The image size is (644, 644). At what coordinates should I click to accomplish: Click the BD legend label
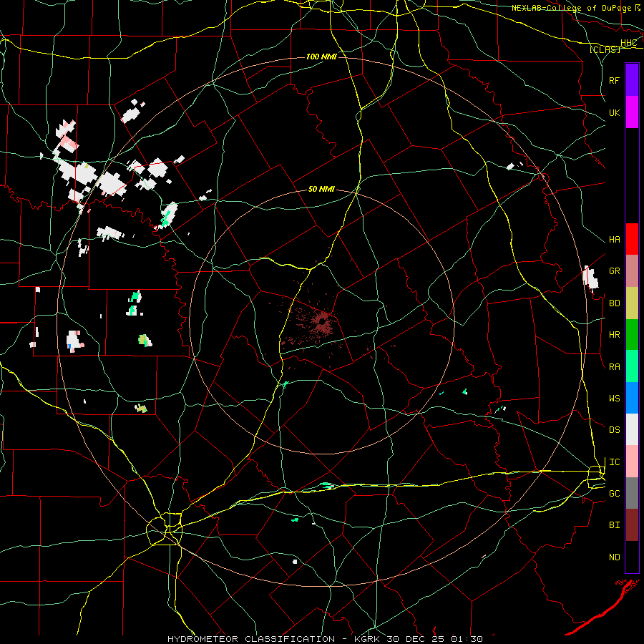pyautogui.click(x=614, y=303)
